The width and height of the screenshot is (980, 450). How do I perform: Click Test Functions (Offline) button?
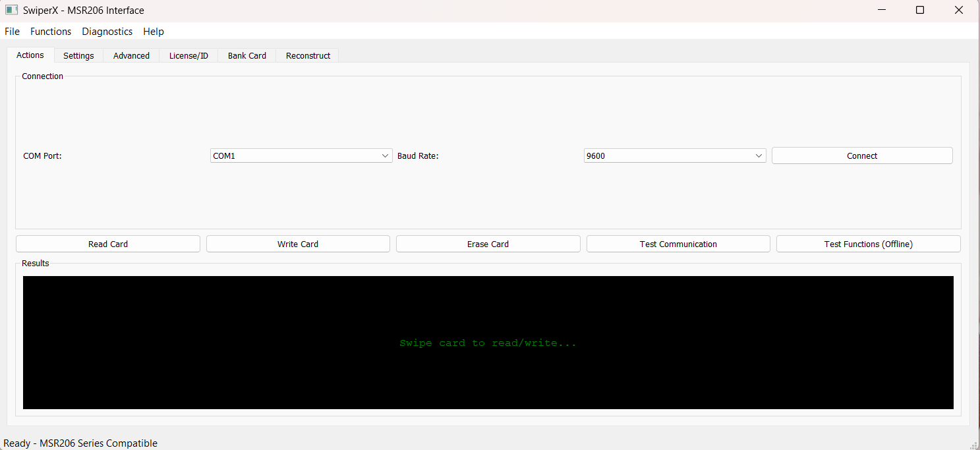868,244
